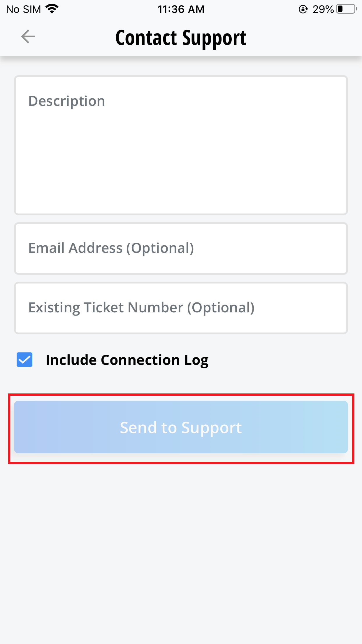The image size is (362, 644).
Task: Tap the back arrow icon
Action: [x=28, y=37]
